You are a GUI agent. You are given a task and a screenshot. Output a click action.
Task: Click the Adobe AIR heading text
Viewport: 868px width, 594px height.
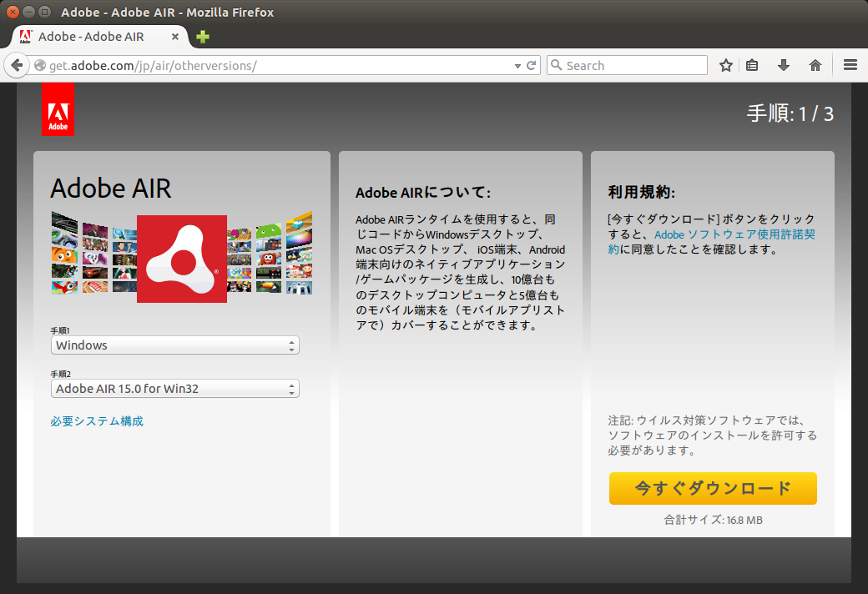click(x=111, y=189)
